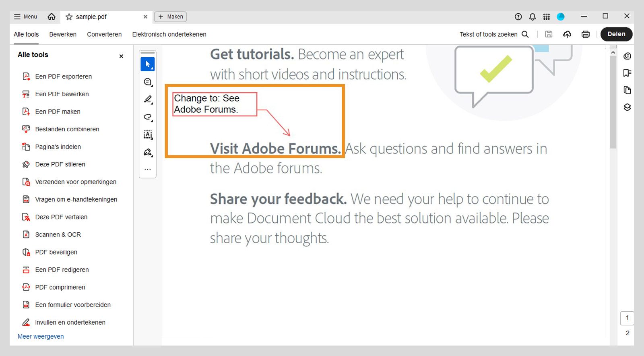Expand the more tools ellipsis in toolbar
This screenshot has width=644, height=356.
pyautogui.click(x=148, y=170)
